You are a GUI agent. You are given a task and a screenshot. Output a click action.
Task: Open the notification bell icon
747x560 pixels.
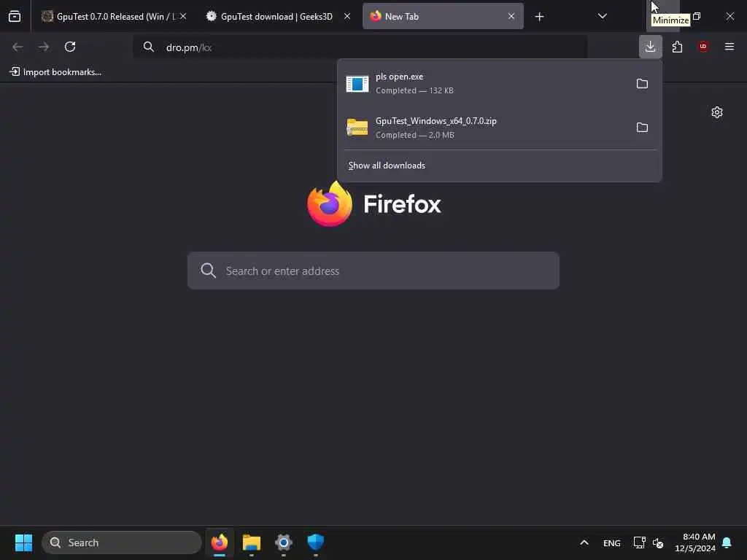coord(727,542)
